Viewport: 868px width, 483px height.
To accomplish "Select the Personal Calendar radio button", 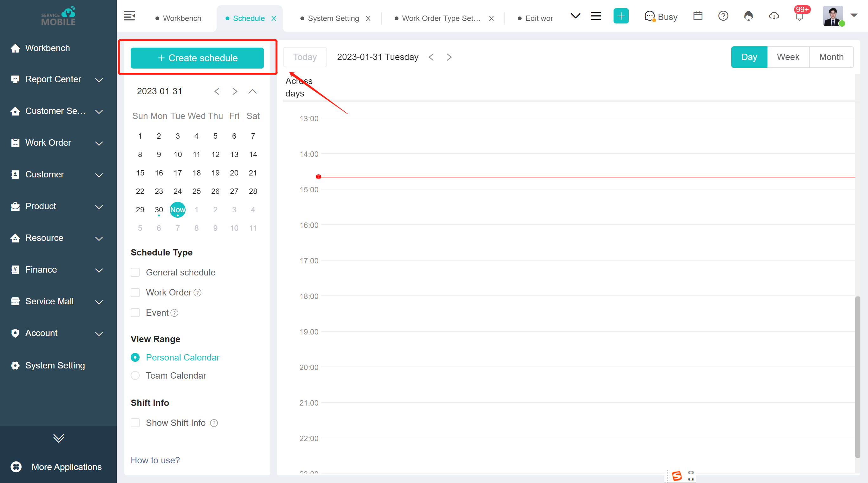I will coord(135,357).
